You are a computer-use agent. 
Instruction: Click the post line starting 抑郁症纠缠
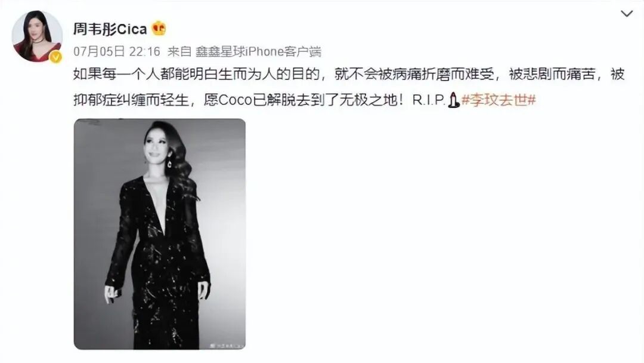[305, 100]
